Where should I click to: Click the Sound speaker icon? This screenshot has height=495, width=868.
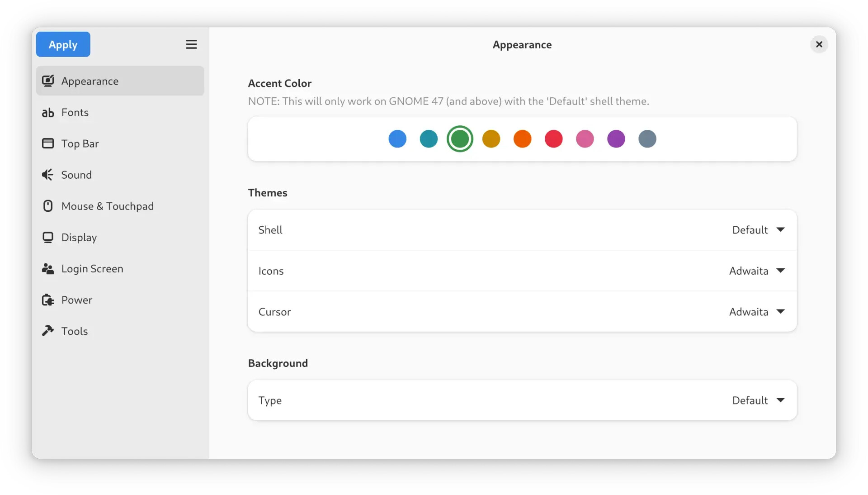coord(48,175)
